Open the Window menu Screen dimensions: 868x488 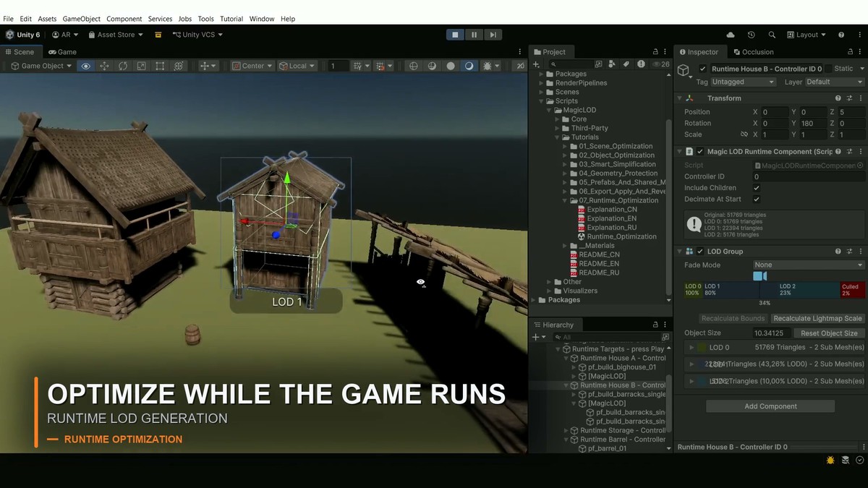click(x=262, y=19)
